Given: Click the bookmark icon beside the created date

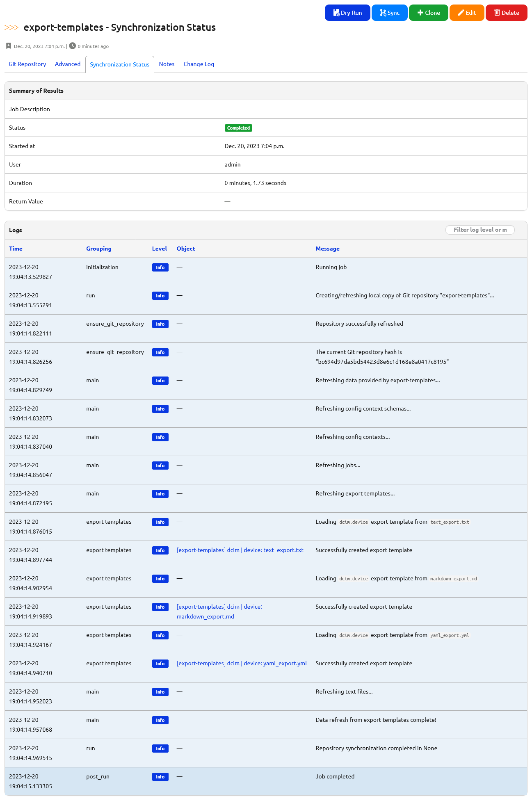Looking at the screenshot, I should point(9,46).
